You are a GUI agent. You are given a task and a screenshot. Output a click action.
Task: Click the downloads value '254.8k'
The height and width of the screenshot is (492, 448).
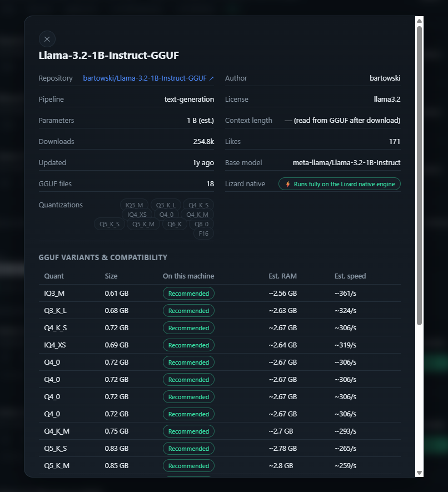[x=203, y=142]
